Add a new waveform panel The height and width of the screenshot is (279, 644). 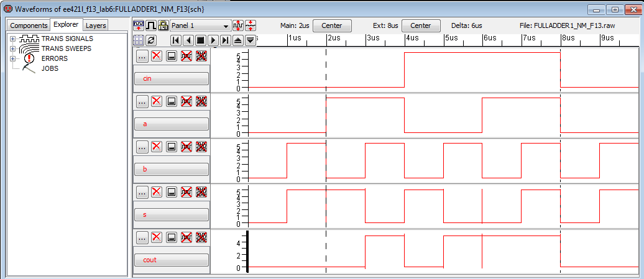[139, 25]
